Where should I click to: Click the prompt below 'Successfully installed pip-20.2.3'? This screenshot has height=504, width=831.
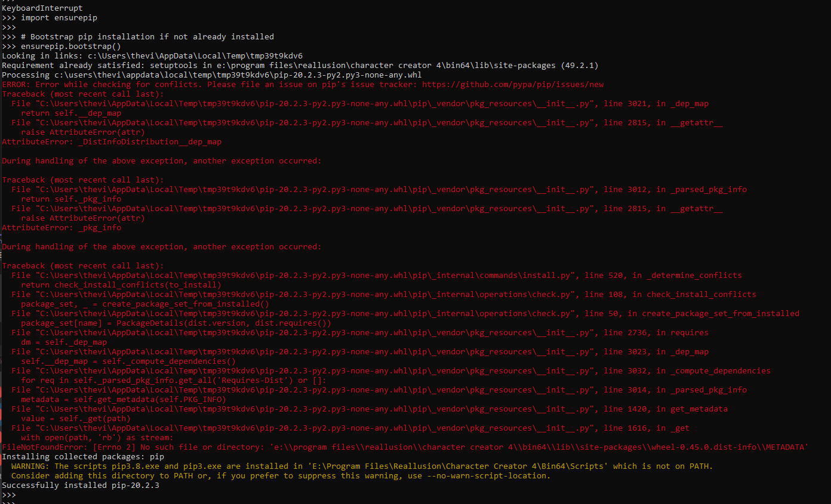(8, 495)
